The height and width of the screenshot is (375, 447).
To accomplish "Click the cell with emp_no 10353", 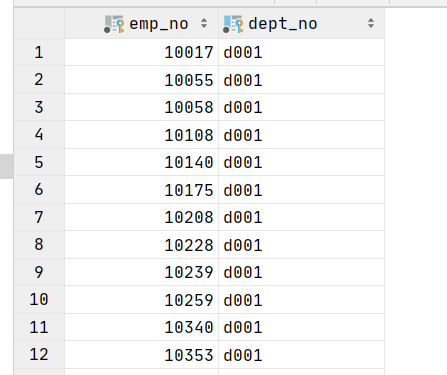I will point(141,355).
